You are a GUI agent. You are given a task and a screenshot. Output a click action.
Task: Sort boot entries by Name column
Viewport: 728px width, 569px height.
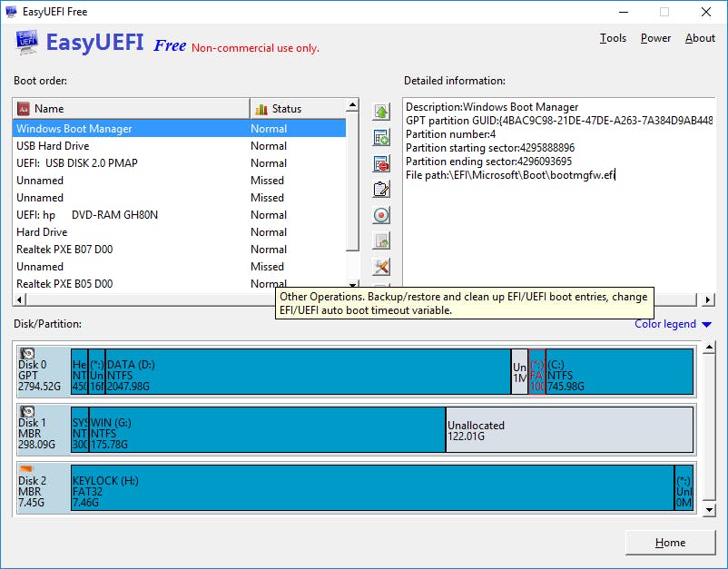(x=132, y=109)
